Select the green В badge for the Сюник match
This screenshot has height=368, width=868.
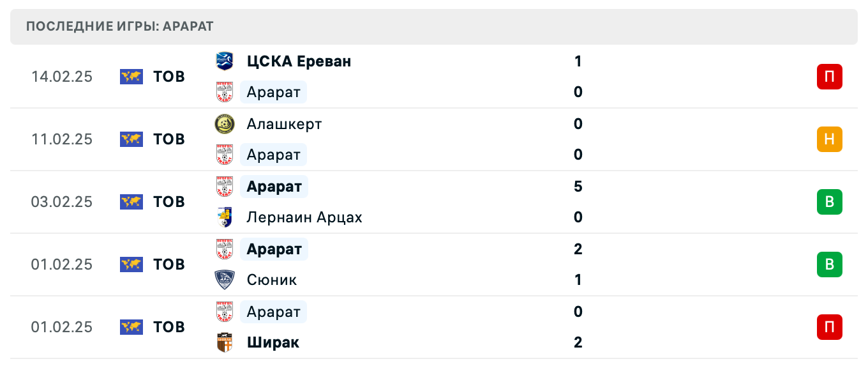(x=829, y=264)
